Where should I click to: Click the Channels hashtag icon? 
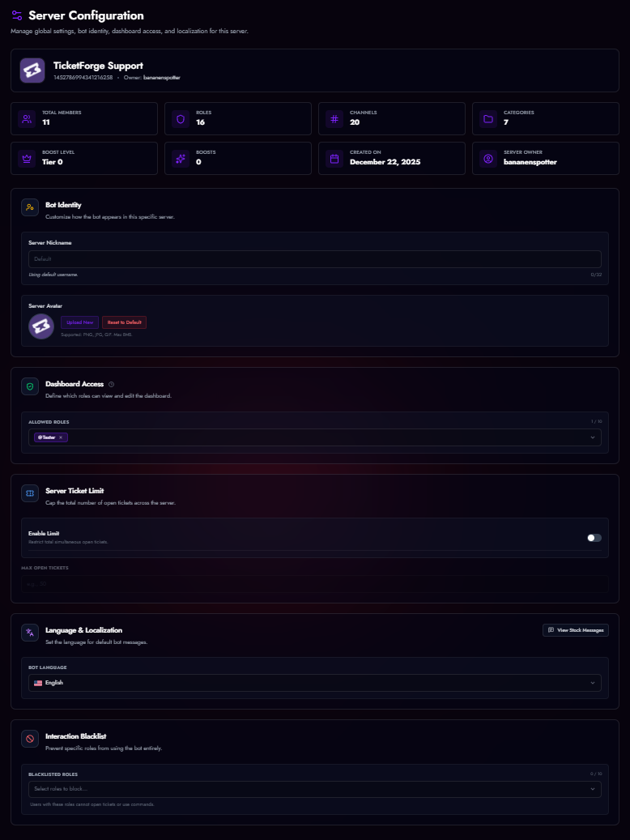(x=333, y=118)
